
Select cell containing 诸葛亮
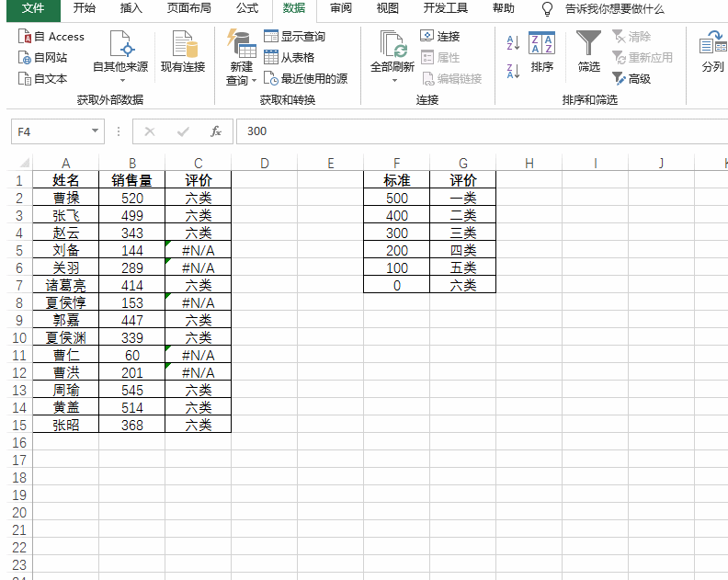click(x=65, y=286)
